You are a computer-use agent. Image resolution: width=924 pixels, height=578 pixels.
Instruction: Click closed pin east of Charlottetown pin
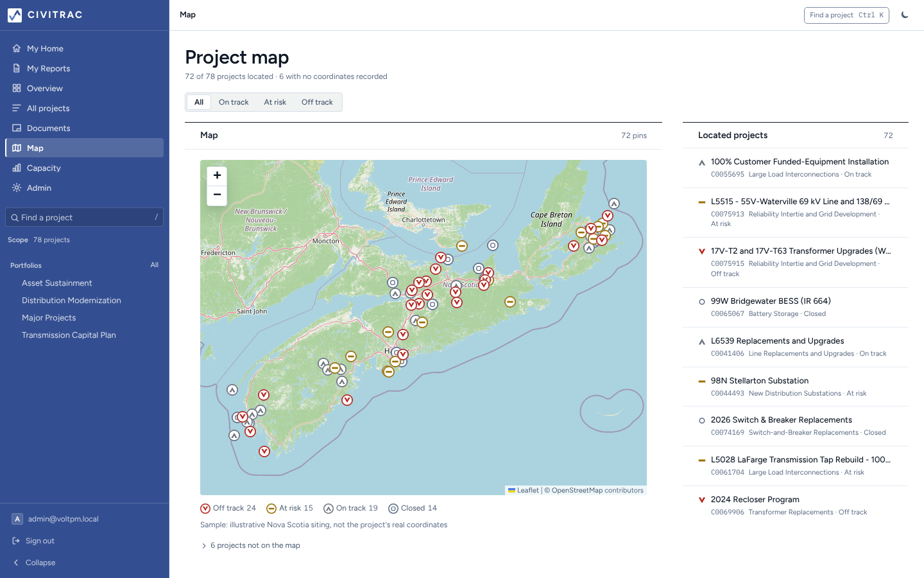click(x=493, y=245)
